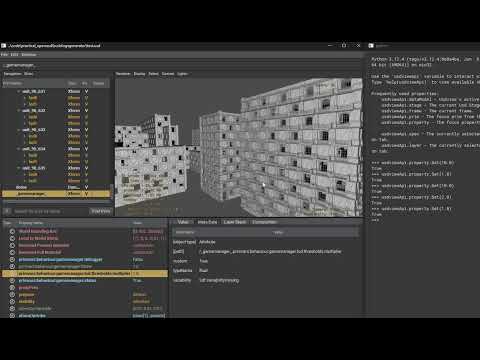Click the Draw Mode column header
The width and height of the screenshot is (480, 360).
99,83
